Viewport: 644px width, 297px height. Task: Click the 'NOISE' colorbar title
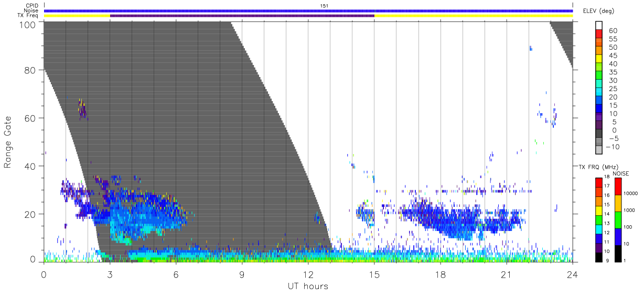coord(621,173)
